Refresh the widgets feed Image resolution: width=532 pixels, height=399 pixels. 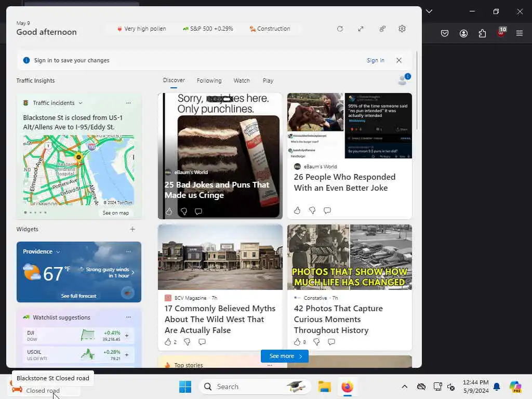(340, 29)
